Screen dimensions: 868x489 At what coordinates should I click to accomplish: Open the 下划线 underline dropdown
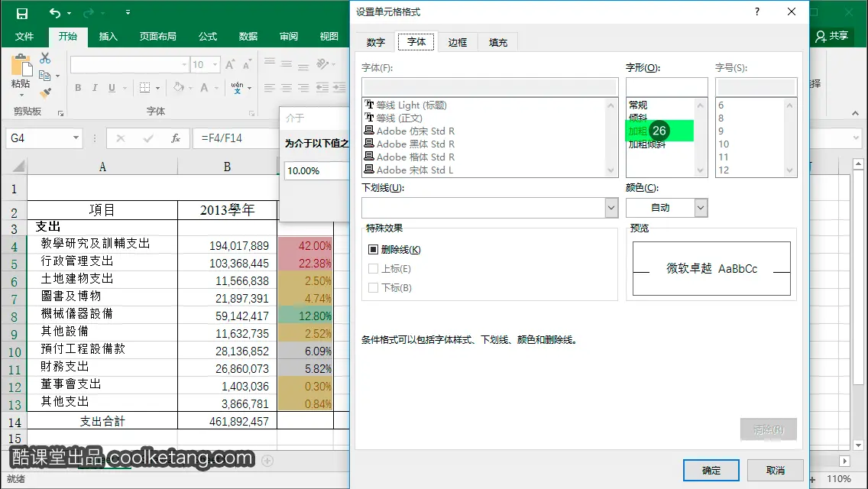pyautogui.click(x=611, y=208)
